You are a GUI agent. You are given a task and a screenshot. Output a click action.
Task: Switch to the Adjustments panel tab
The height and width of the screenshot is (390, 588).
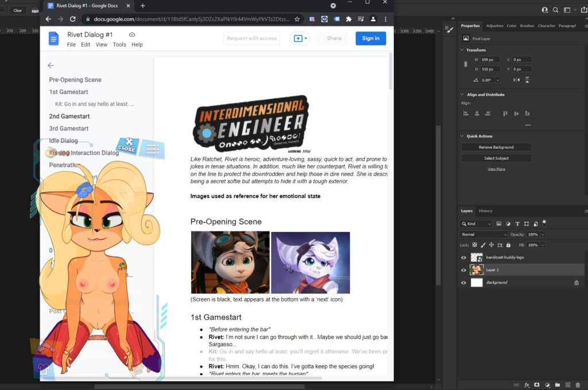click(x=494, y=26)
